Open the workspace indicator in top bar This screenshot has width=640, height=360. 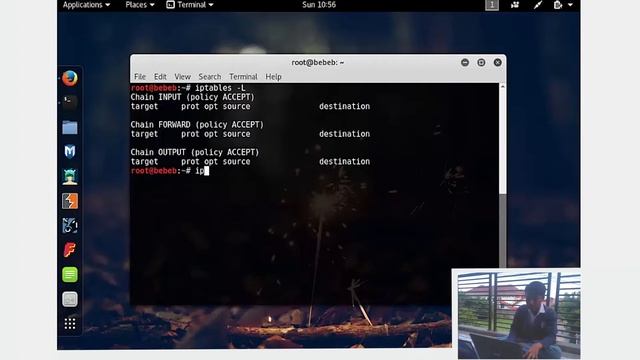point(492,5)
